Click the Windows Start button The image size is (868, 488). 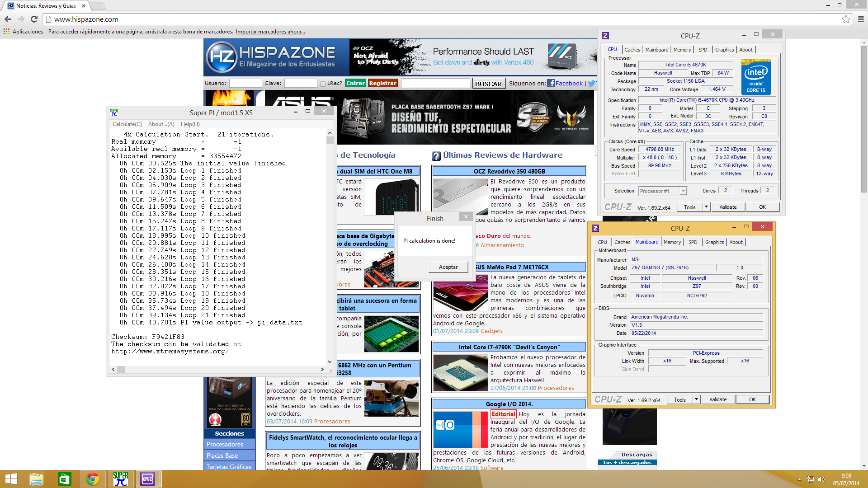click(11, 479)
